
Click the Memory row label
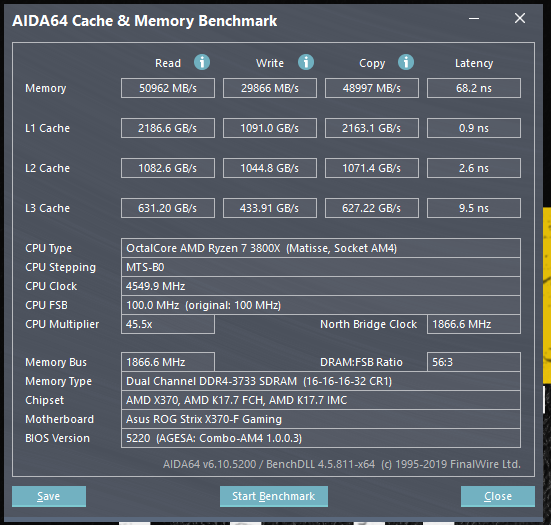[46, 88]
